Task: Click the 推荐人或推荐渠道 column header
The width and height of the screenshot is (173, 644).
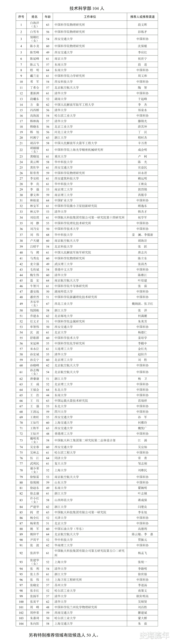Action: click(x=142, y=17)
